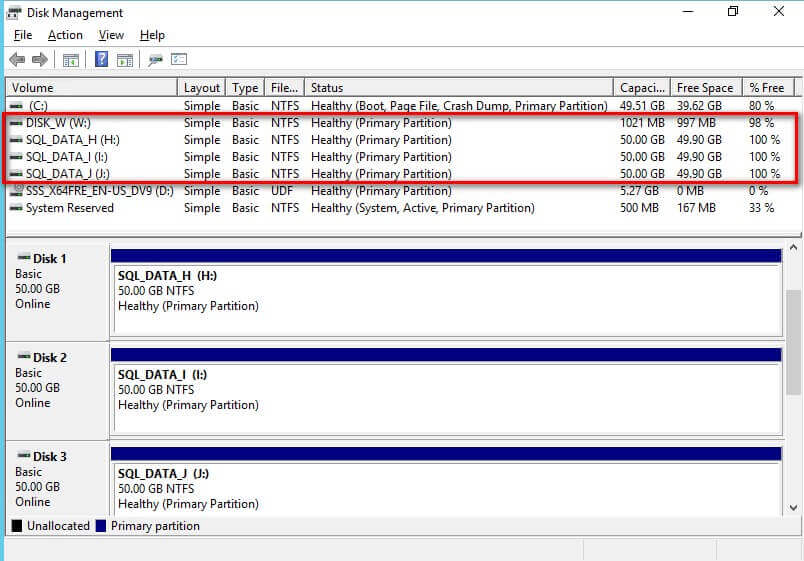
Task: Open the Action menu
Action: tap(65, 35)
